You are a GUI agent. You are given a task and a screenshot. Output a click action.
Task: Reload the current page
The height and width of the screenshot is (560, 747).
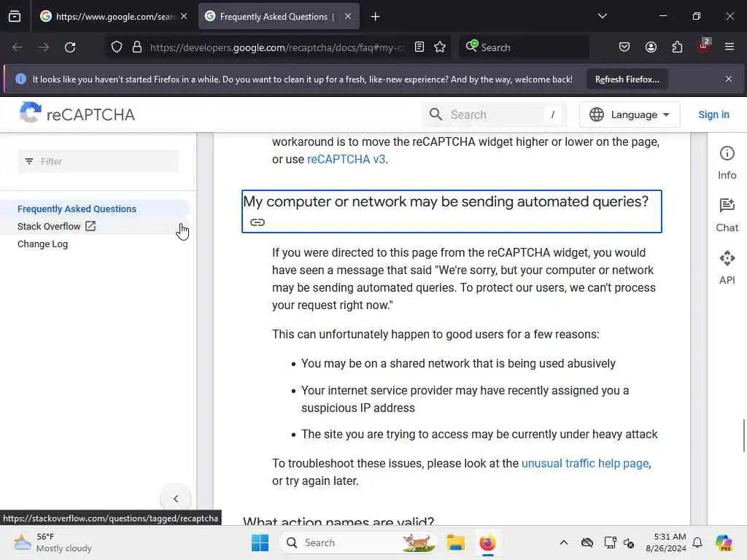(x=70, y=47)
